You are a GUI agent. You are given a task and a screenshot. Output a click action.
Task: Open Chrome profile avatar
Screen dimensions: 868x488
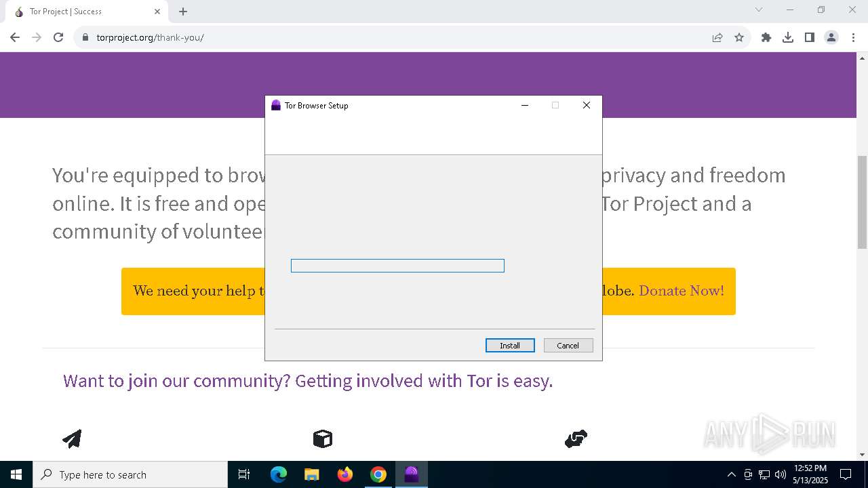coord(831,37)
